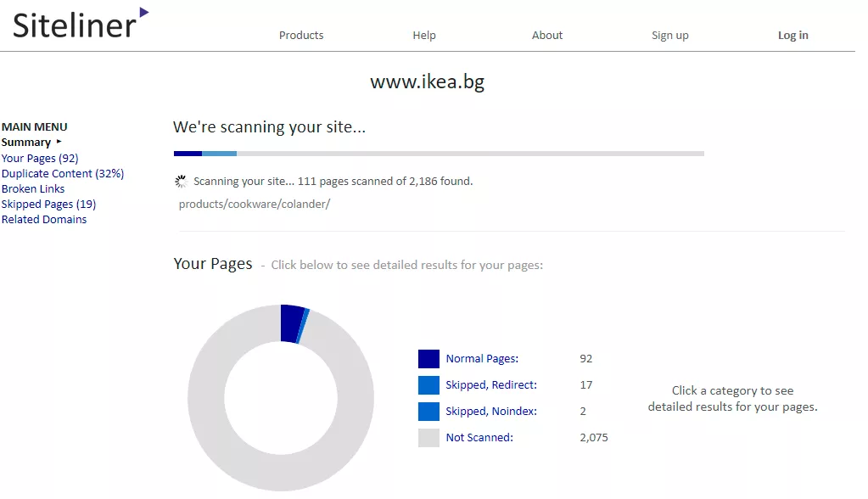Open Skipped, Noindex category link
The image size is (868, 499).
click(491, 411)
